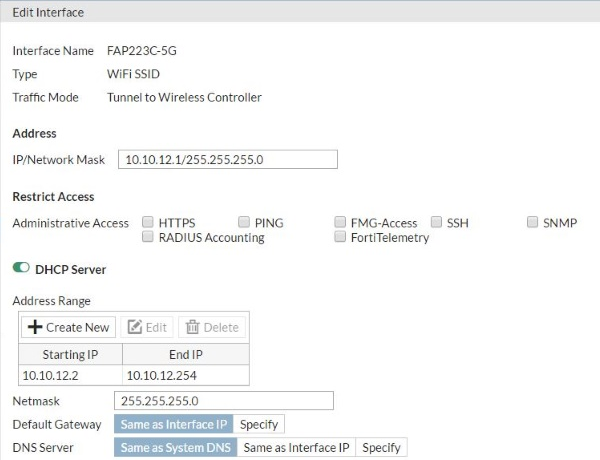Check the SSH access checkbox
600x460 pixels.
436,222
